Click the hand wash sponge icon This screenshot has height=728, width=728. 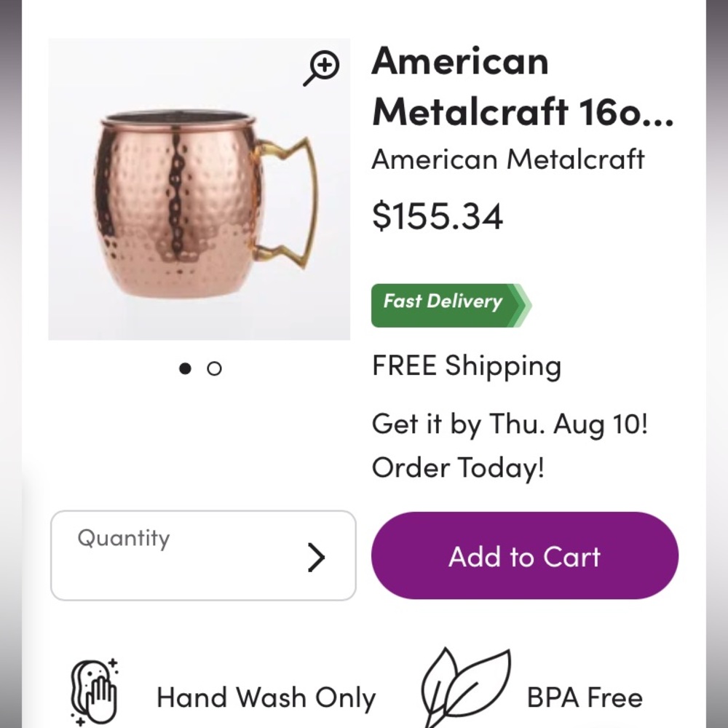[93, 692]
